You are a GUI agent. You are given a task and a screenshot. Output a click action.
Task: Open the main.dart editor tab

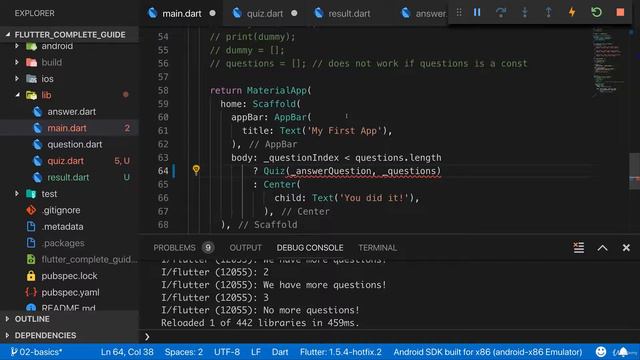(182, 13)
